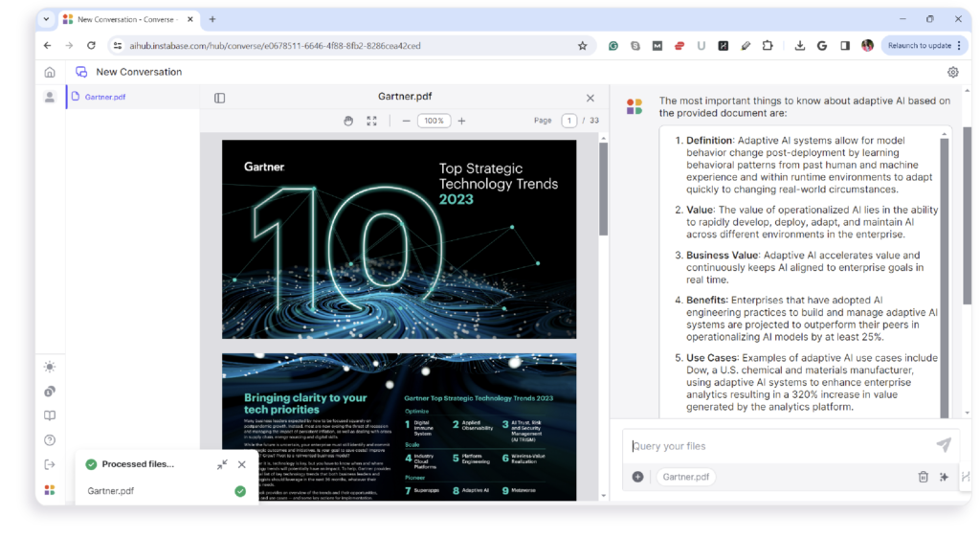980x538 pixels.
Task: Click the trash clear conversation icon
Action: tap(924, 477)
